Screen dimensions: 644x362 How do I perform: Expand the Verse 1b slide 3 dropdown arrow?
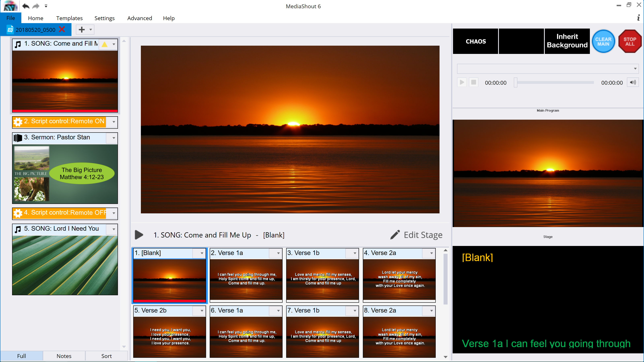click(355, 253)
